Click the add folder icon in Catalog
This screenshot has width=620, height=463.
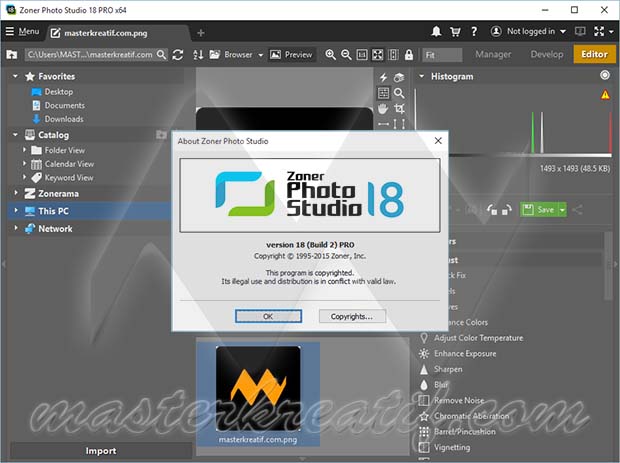pyautogui.click(x=161, y=135)
